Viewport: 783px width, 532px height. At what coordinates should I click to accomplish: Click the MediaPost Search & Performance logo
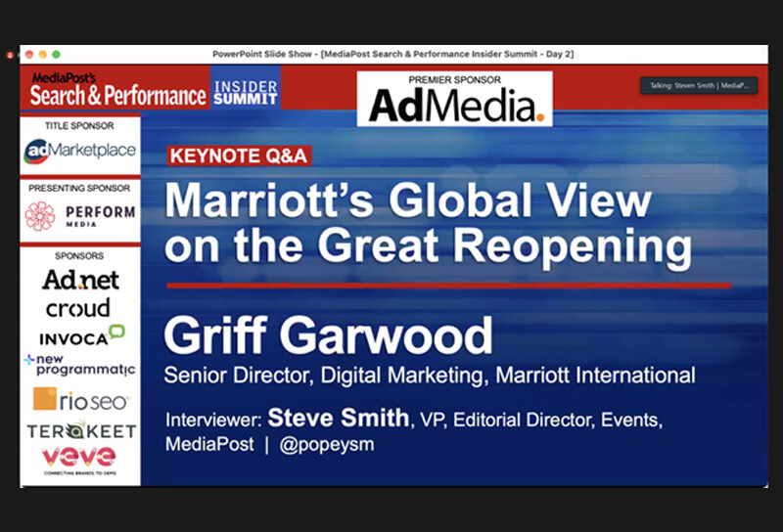[x=117, y=90]
